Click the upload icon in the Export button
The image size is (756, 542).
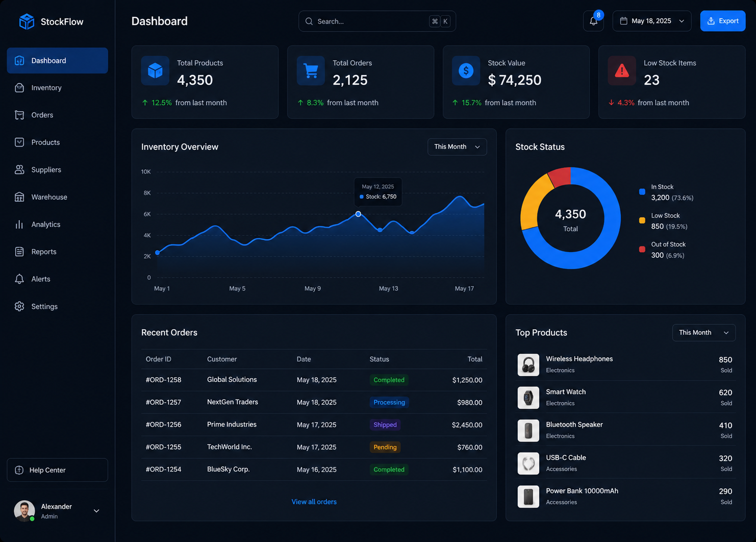(711, 21)
